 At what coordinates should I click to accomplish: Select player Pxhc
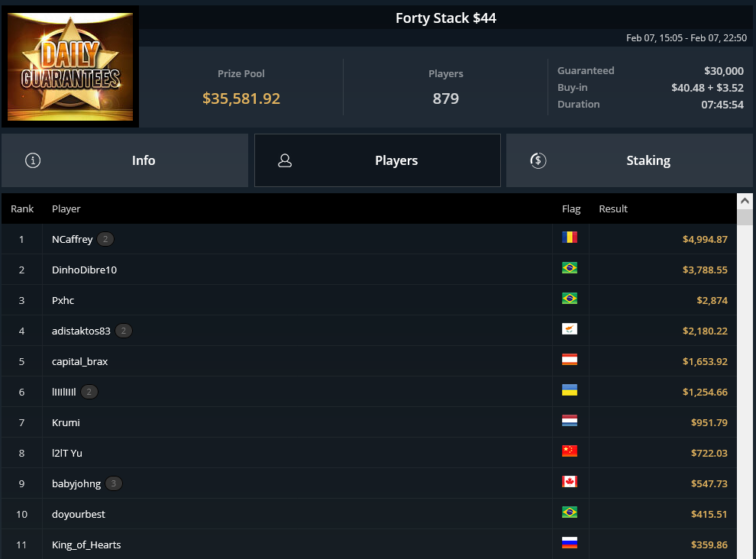[63, 300]
